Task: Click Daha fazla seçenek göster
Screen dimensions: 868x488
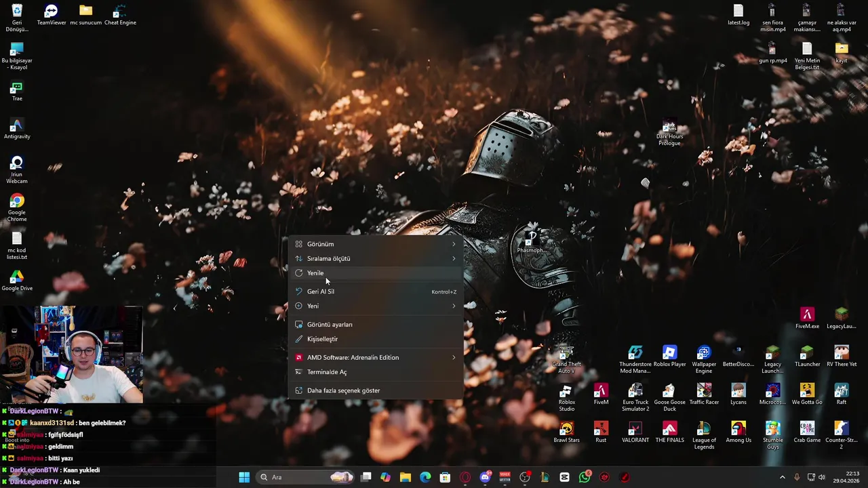Action: pos(376,390)
